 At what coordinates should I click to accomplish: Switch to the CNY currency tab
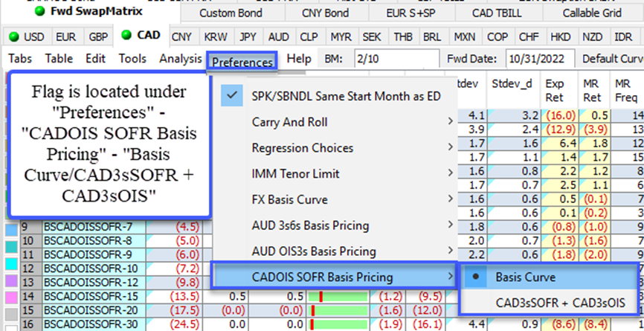pyautogui.click(x=181, y=37)
